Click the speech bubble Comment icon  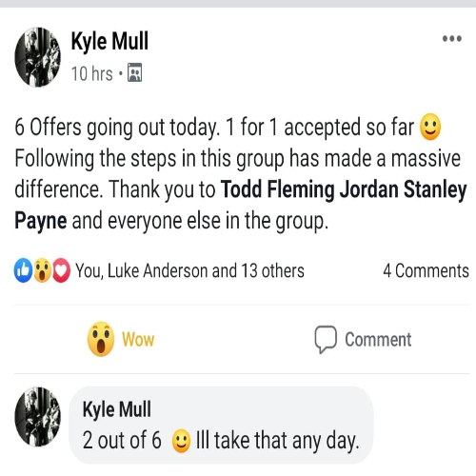point(326,339)
